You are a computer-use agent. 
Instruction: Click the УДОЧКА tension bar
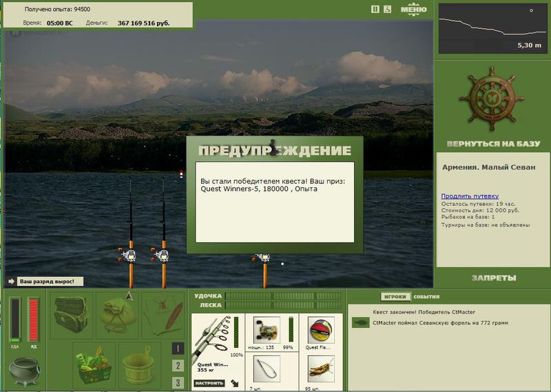(x=283, y=296)
